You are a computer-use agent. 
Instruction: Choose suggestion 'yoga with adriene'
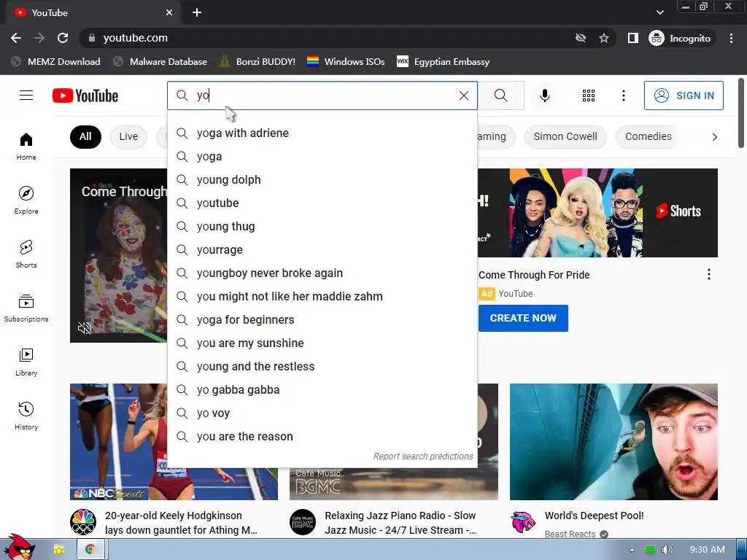click(x=322, y=133)
